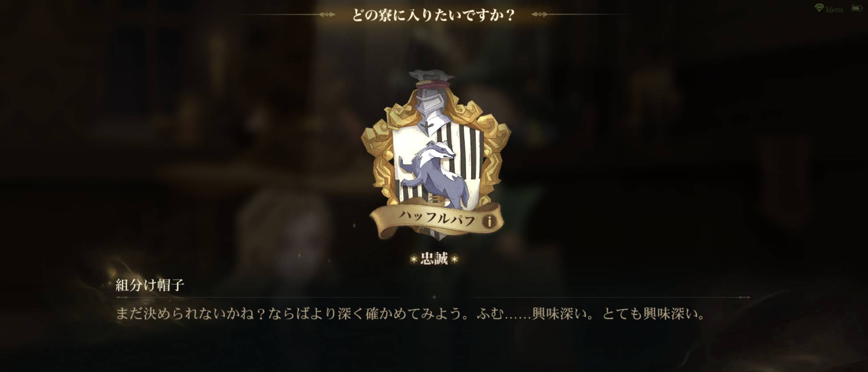Tap the closing phrase とても興味深い
The image size is (868, 372).
pyautogui.click(x=648, y=314)
